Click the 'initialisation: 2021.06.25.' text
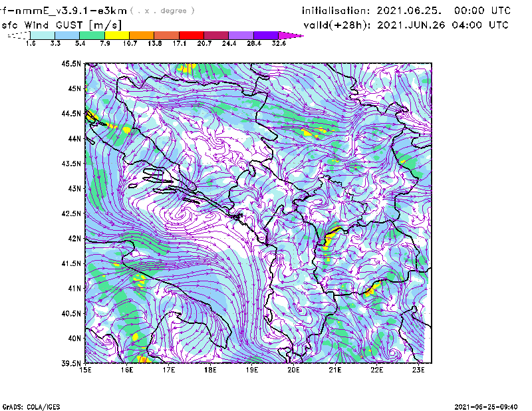Image resolution: width=532 pixels, height=411 pixels. pos(372,11)
